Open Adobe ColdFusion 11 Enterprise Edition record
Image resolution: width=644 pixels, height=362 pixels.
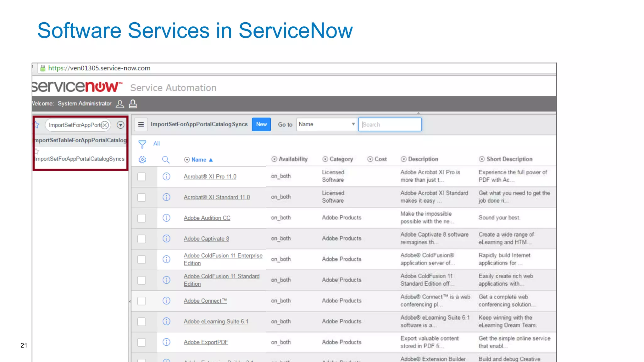[223, 260]
